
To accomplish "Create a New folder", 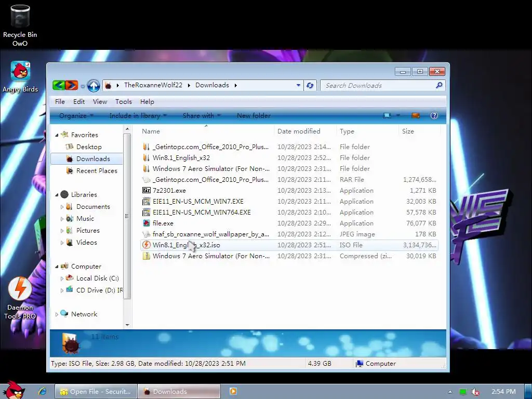I will click(x=254, y=116).
